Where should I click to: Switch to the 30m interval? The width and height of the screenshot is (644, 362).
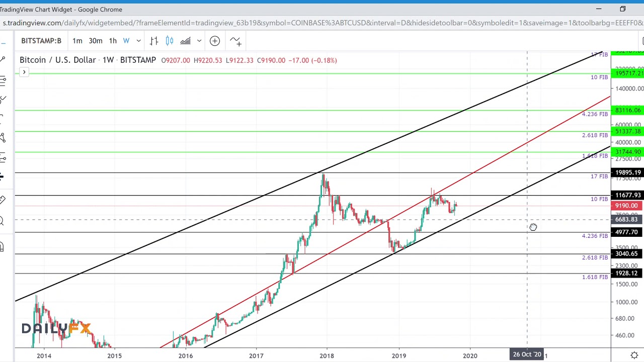click(x=95, y=41)
